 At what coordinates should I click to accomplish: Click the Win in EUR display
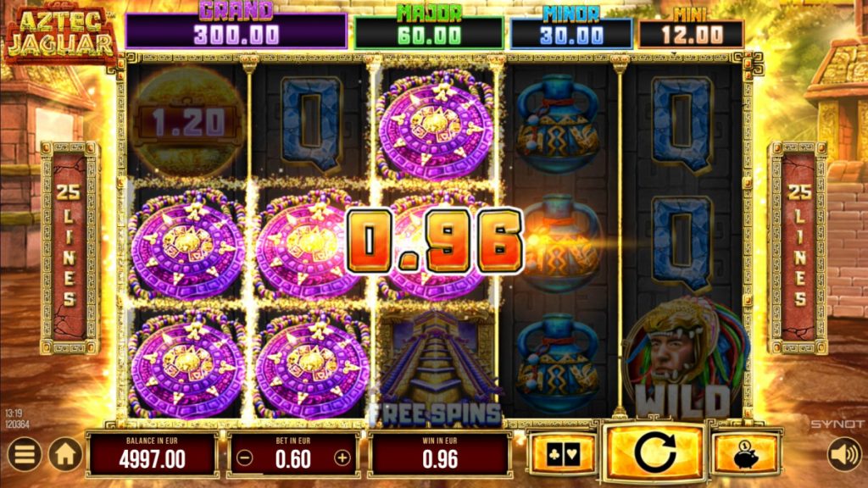[x=440, y=454]
